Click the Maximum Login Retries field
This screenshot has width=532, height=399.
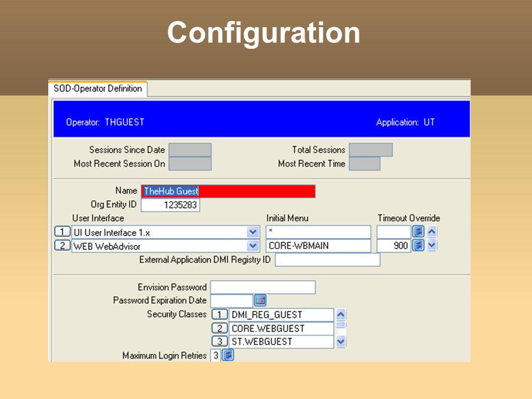216,356
